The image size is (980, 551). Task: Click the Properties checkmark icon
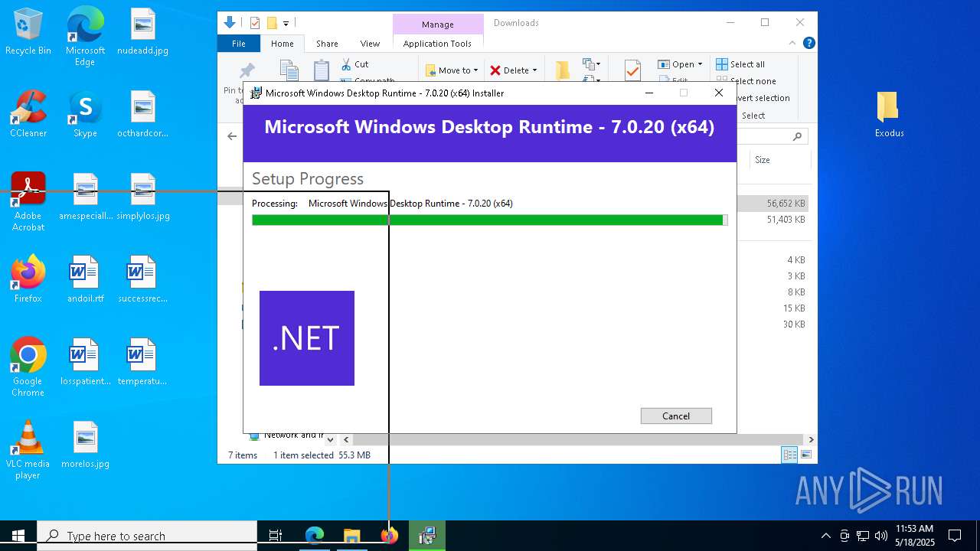pyautogui.click(x=632, y=70)
